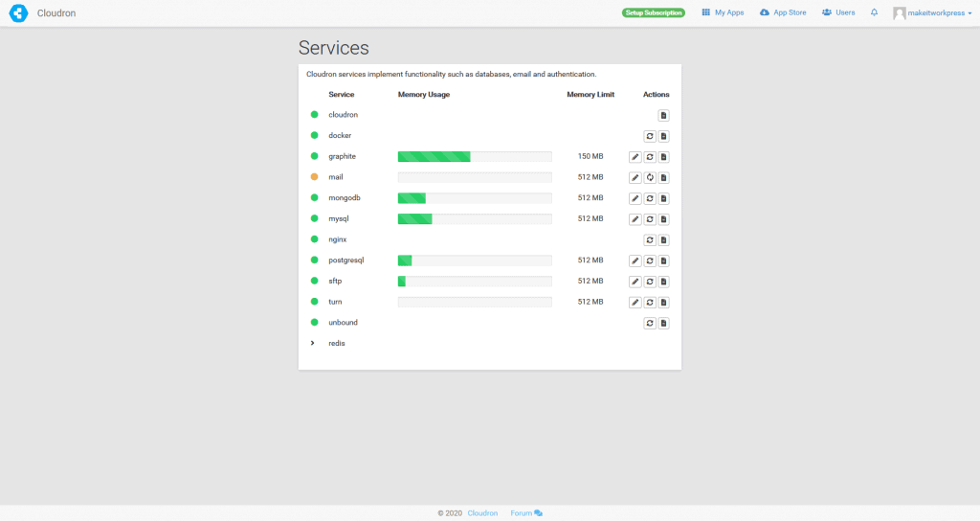Click the postgresql memory usage bar
Image resolution: width=980 pixels, height=521 pixels.
pos(475,260)
